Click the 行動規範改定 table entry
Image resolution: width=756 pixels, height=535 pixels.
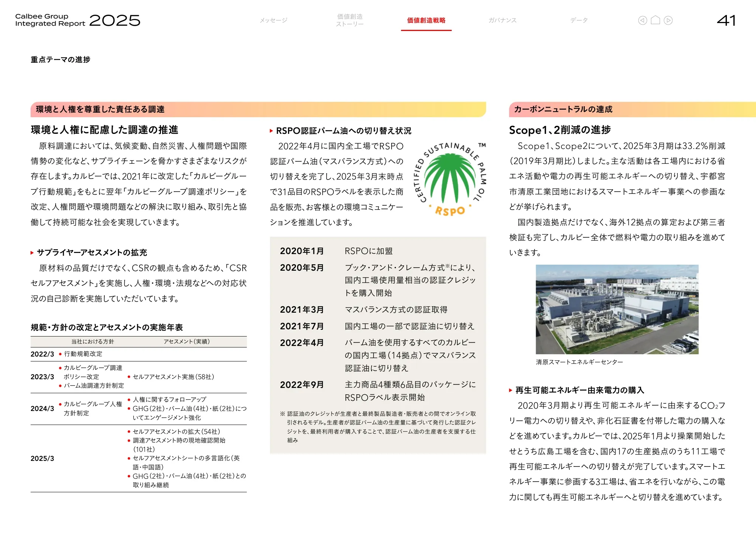[x=83, y=354]
